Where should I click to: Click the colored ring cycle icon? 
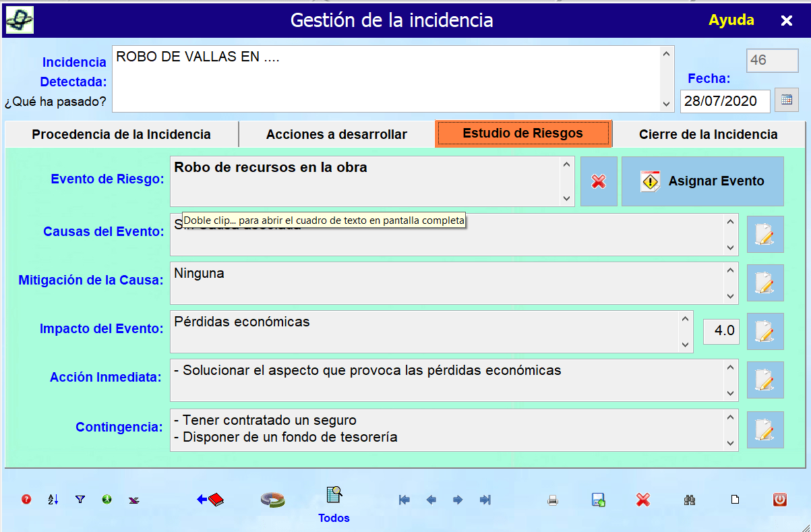click(272, 500)
